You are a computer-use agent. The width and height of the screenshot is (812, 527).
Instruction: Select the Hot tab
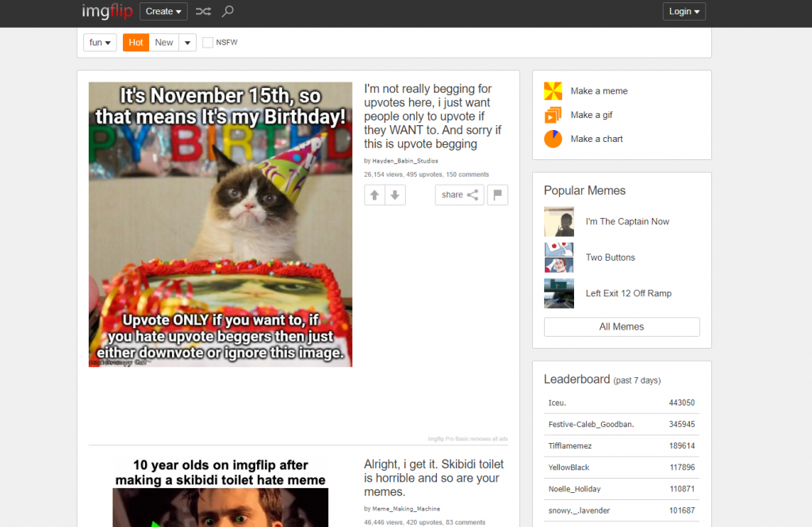click(136, 43)
